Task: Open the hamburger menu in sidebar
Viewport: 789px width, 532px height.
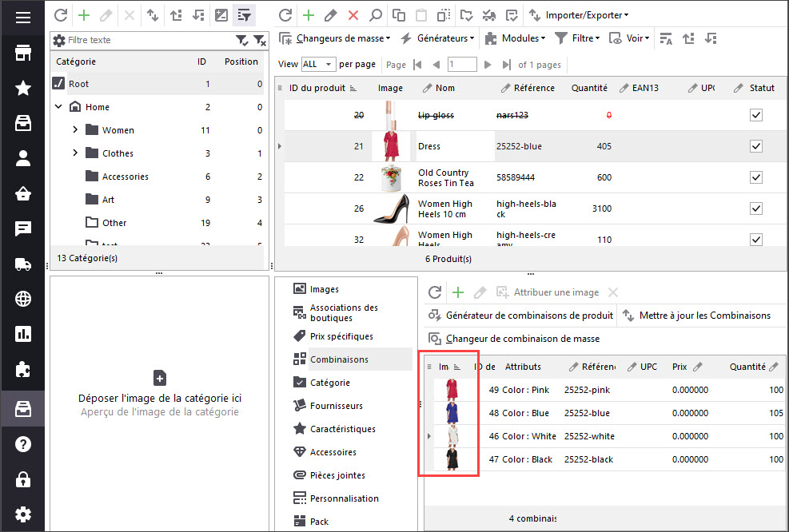Action: click(x=22, y=18)
